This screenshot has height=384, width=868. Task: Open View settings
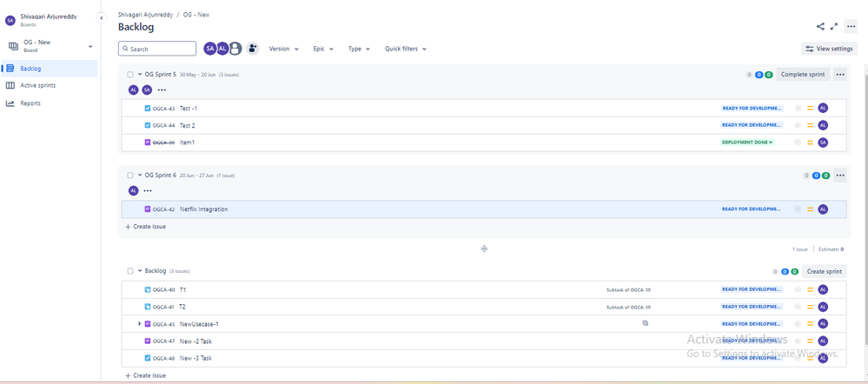click(x=829, y=49)
